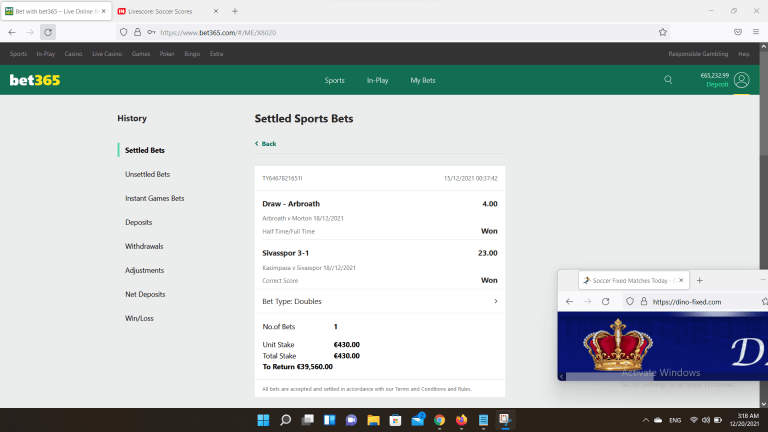Expand the Bet Type: Doubles row
The height and width of the screenshot is (432, 768).
pos(495,301)
